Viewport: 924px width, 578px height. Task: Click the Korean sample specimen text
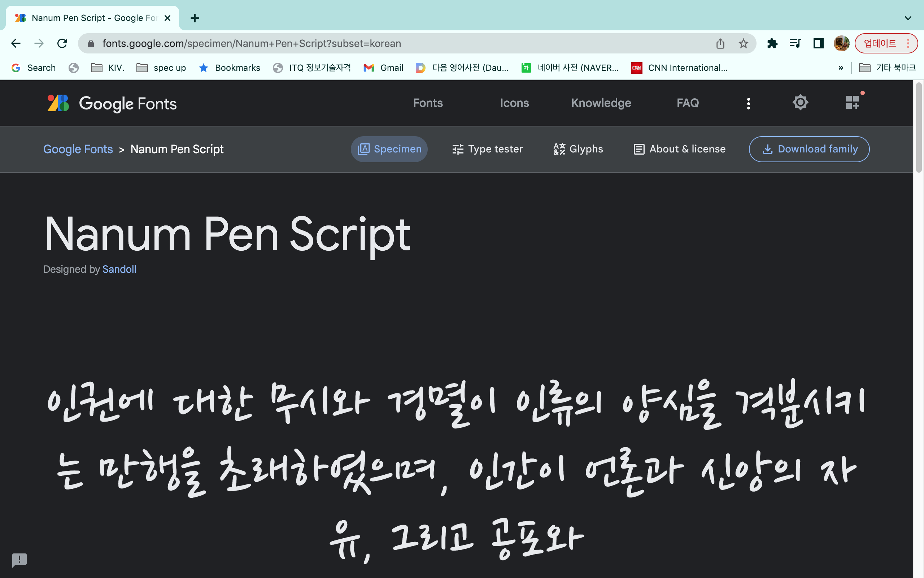(x=456, y=470)
